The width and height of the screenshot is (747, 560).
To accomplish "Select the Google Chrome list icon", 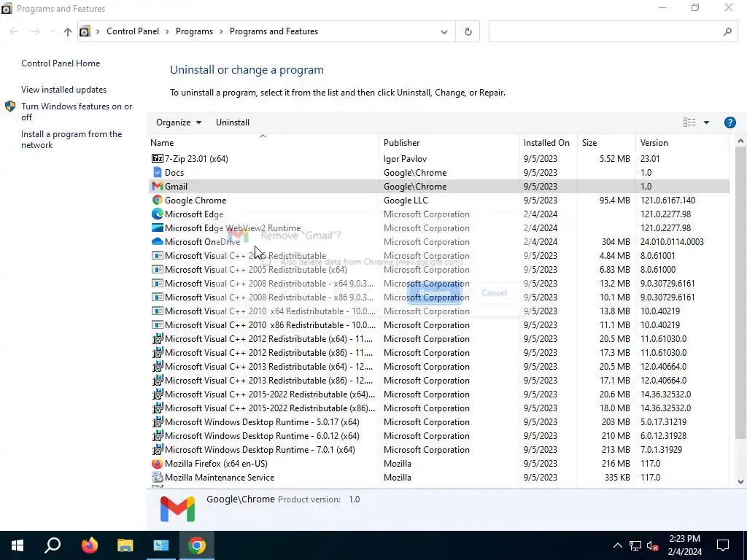I will pos(158,200).
